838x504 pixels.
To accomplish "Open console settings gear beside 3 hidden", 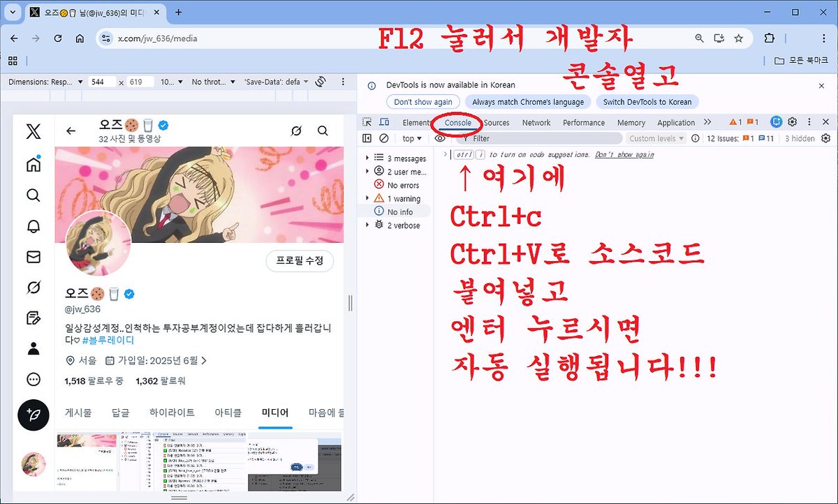I will [x=828, y=138].
